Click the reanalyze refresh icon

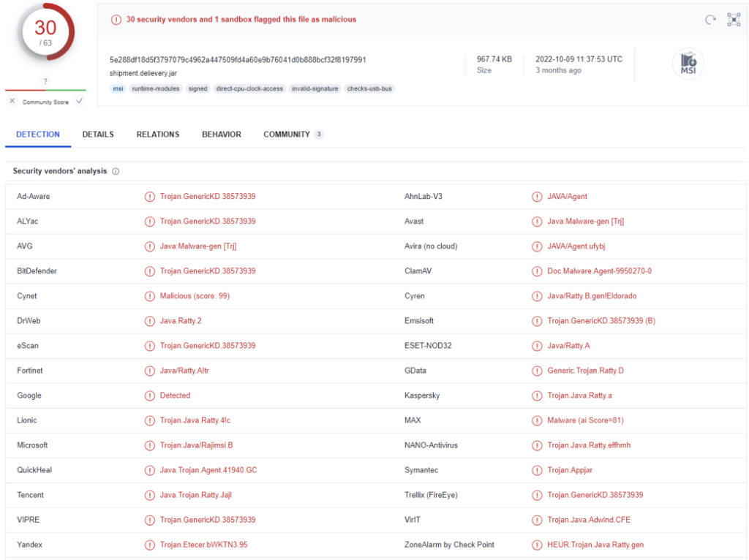pyautogui.click(x=710, y=20)
